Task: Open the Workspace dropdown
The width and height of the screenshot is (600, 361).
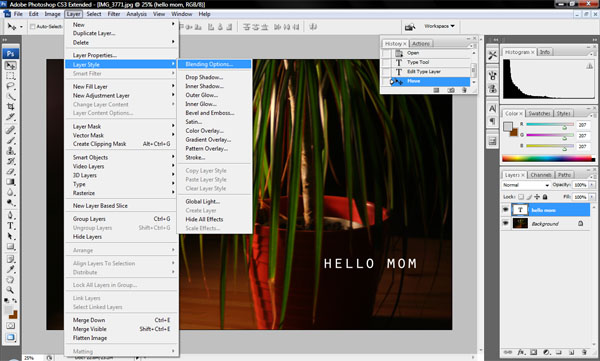Action: (x=439, y=26)
